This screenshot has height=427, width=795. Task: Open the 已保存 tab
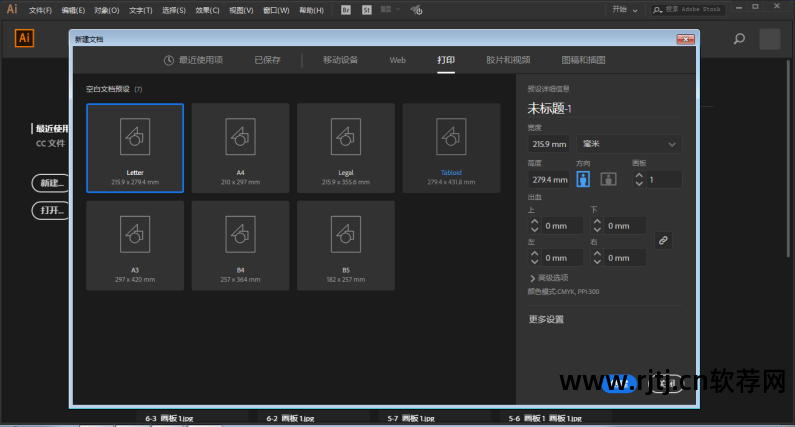[267, 60]
